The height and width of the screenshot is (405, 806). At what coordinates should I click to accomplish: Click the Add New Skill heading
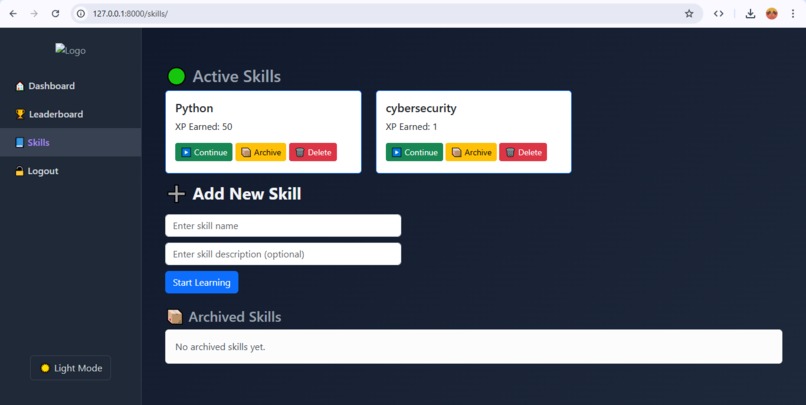(247, 194)
